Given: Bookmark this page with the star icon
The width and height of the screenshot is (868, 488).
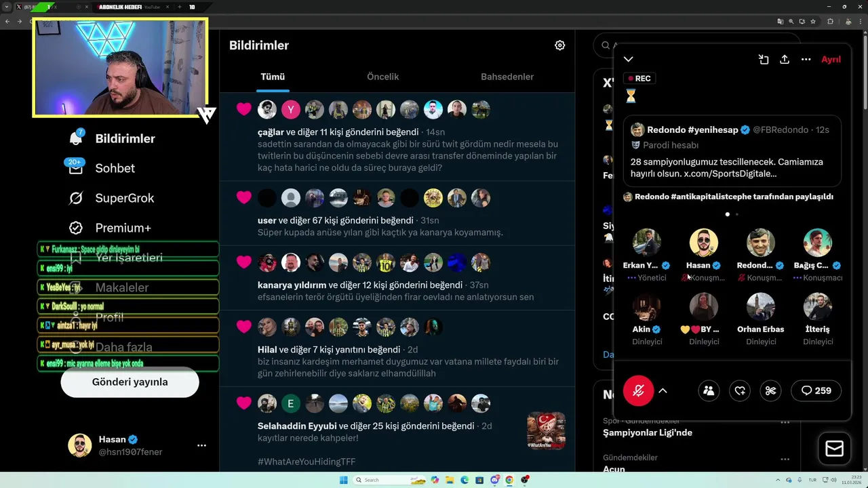Looking at the screenshot, I should click(x=813, y=22).
